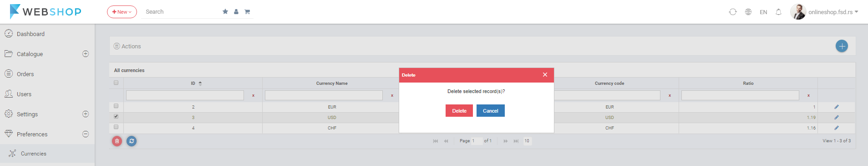Edit the CHF row with pencil icon
Viewport: 868px width, 166px height.
[x=836, y=128]
